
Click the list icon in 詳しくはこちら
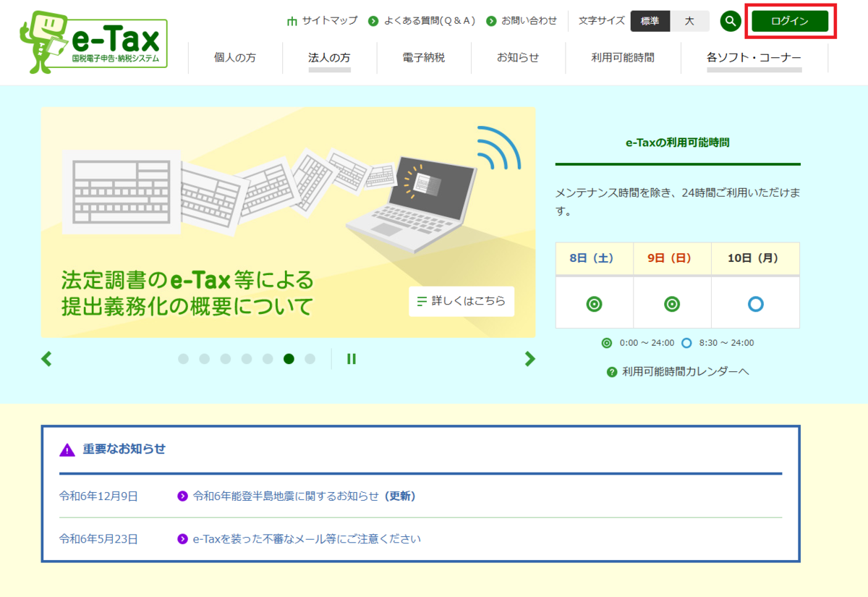pos(422,301)
